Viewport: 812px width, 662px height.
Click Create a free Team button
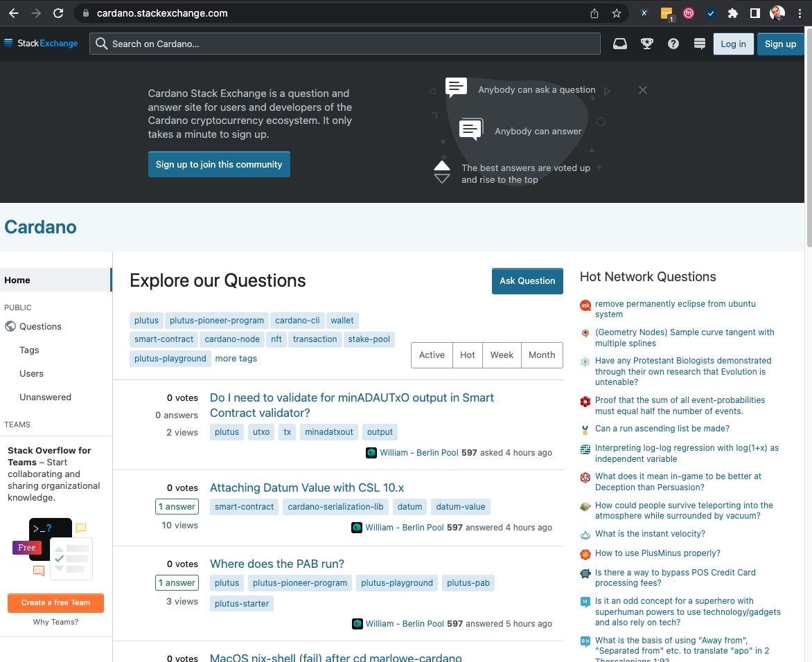[56, 602]
